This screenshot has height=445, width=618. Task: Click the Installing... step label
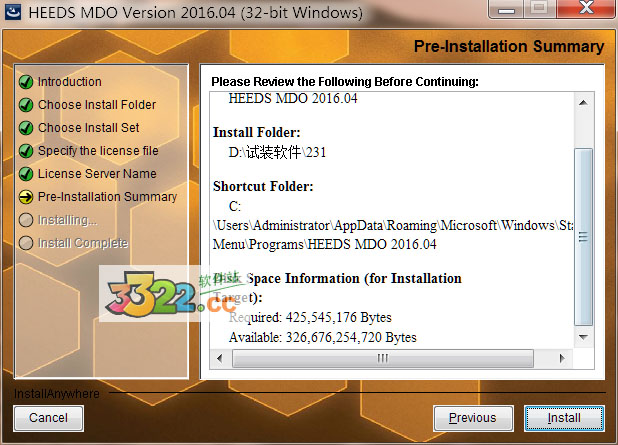coord(67,220)
